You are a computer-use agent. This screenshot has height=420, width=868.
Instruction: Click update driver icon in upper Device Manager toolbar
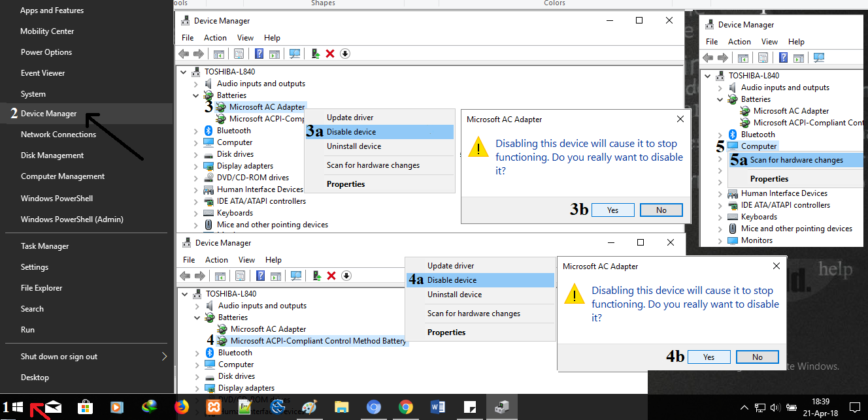316,54
